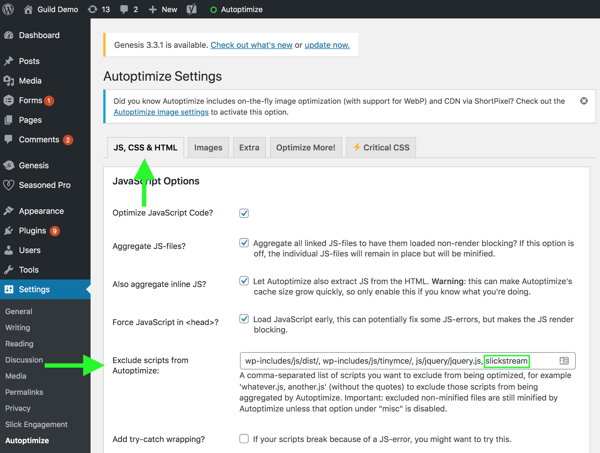Click the Tools wrench icon
The width and height of the screenshot is (600, 453).
point(9,270)
